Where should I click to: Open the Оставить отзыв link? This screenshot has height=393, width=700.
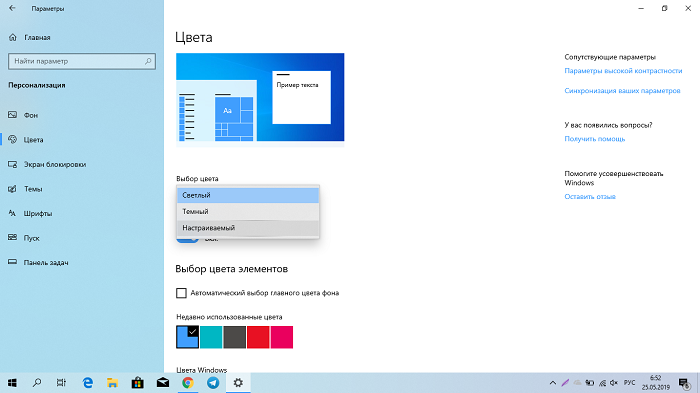click(590, 196)
